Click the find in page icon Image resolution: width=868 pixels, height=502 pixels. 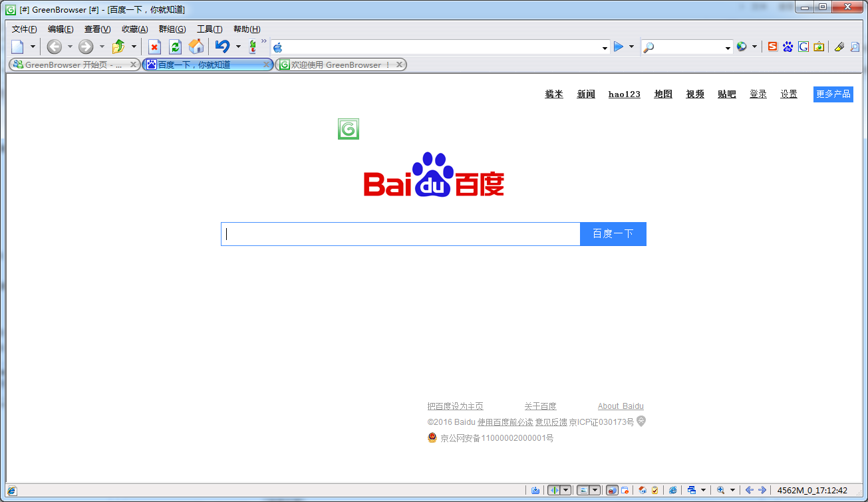(855, 47)
